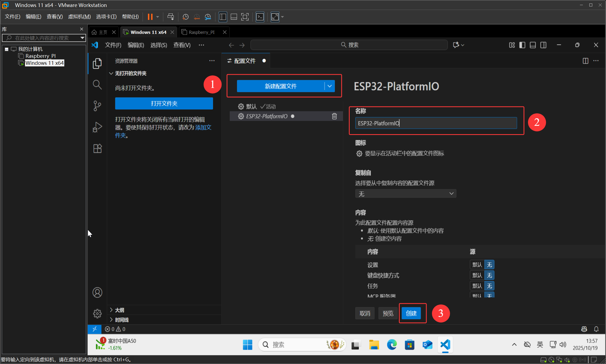The image size is (606, 364).
Task: Delete the ESP32-PlatformIO profile with trash icon
Action: (334, 116)
